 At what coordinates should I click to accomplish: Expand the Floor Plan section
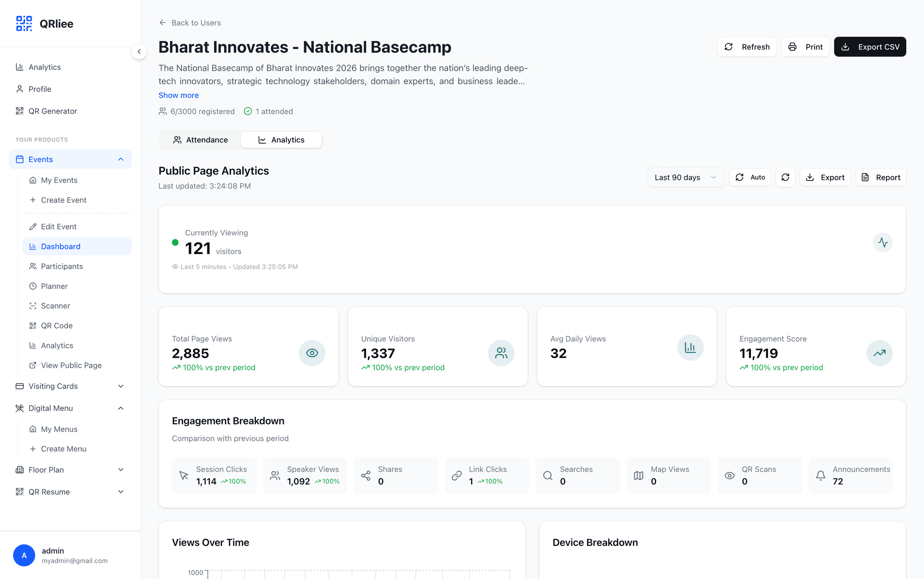point(121,470)
